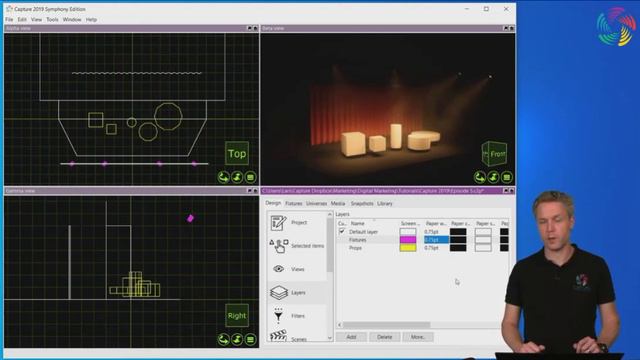Switch to the Universes tab
This screenshot has width=640, height=360.
316,203
